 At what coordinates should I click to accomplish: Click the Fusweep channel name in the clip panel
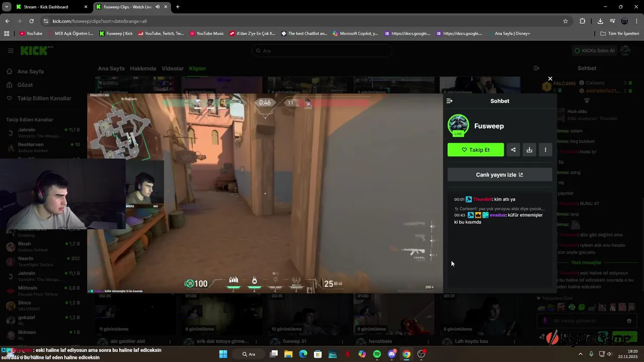pos(489,126)
